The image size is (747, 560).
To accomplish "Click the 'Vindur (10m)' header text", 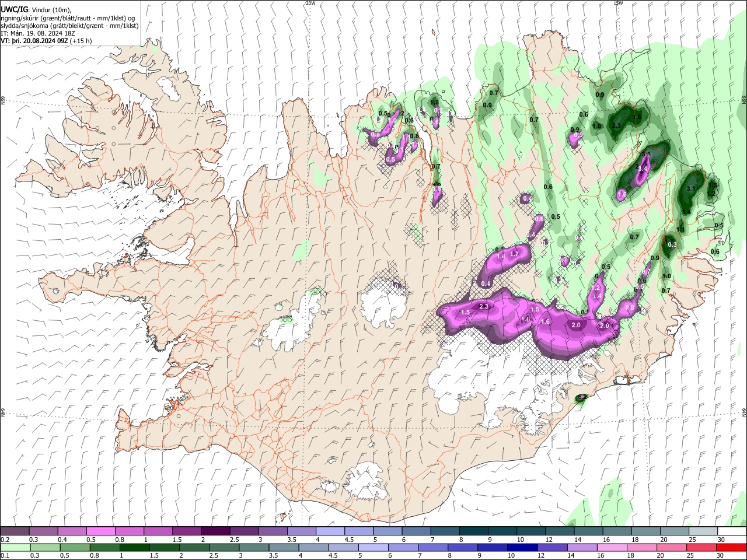I will pyautogui.click(x=52, y=10).
